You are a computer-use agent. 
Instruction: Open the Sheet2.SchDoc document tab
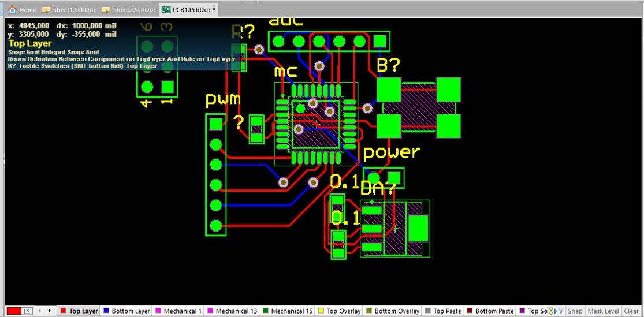[x=129, y=9]
